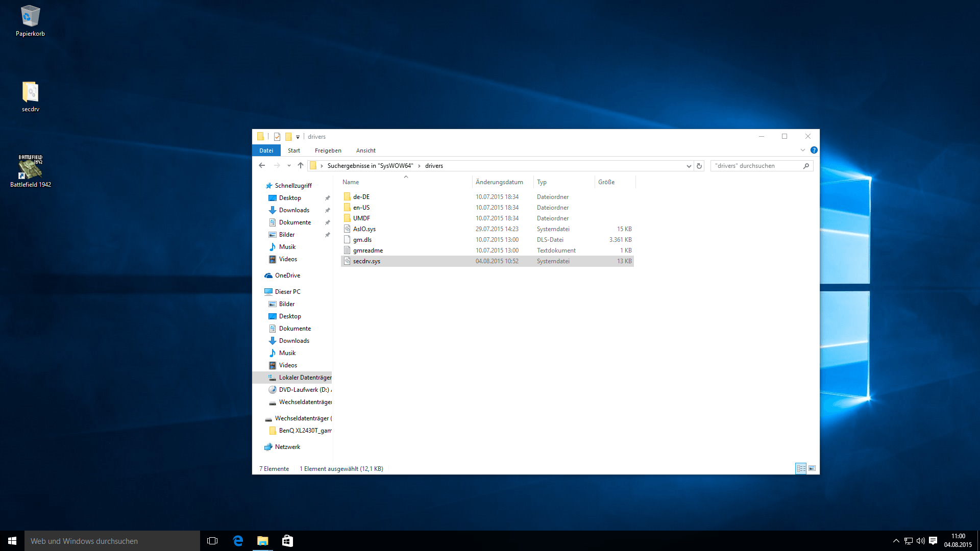This screenshot has height=551, width=980.
Task: Switch to large icons view
Action: pos(812,468)
